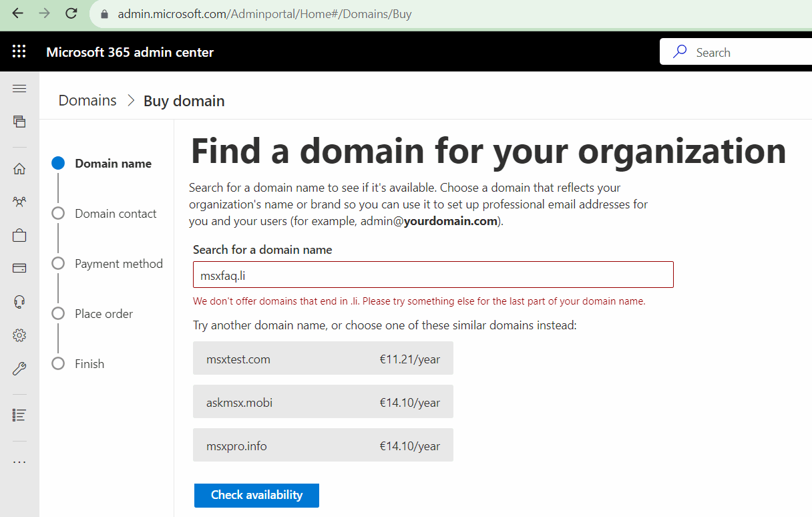Click the breadcrumb chevron separator
The width and height of the screenshot is (812, 517).
(130, 101)
